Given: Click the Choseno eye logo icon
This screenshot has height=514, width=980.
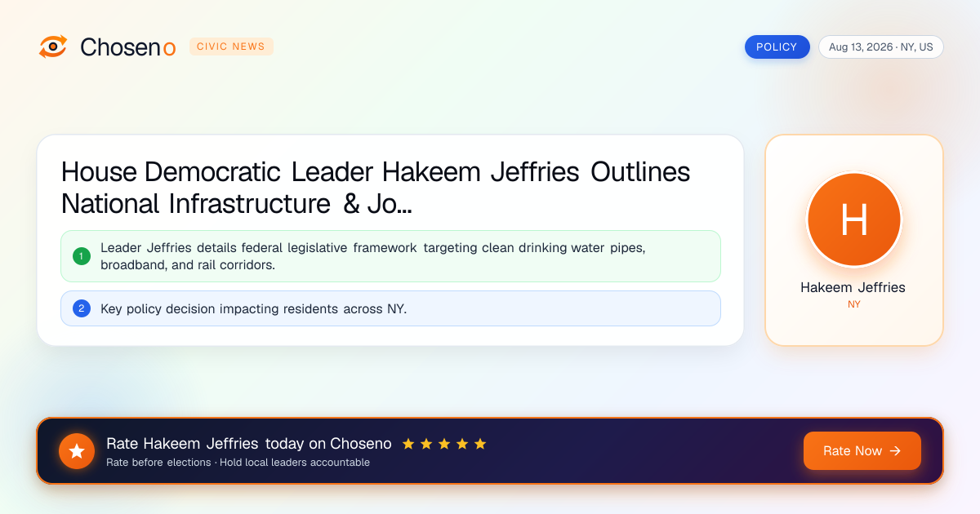Looking at the screenshot, I should (53, 47).
